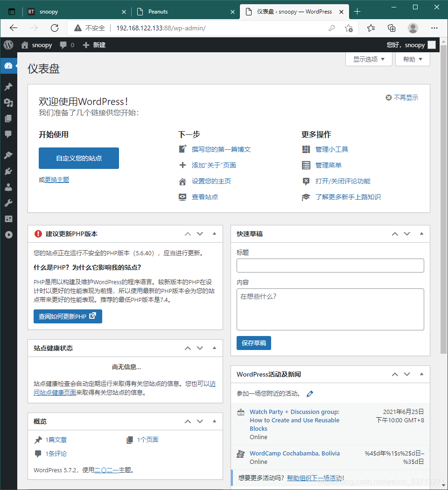448x490 pixels.
Task: Click the 帮助组织下一场活动 link
Action: pyautogui.click(x=315, y=478)
